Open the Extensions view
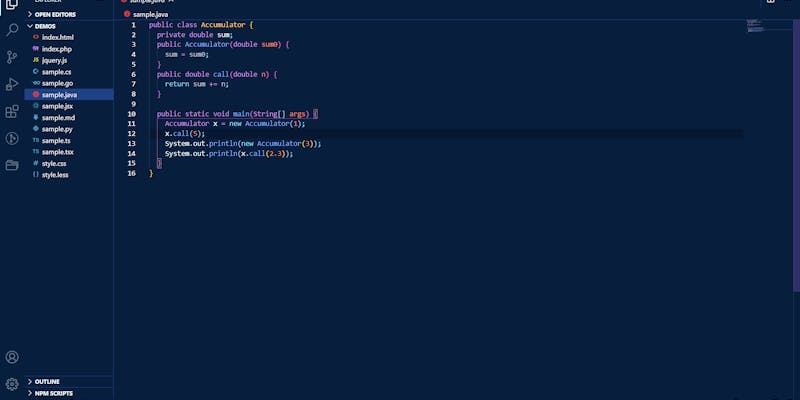The height and width of the screenshot is (400, 800). [12, 111]
